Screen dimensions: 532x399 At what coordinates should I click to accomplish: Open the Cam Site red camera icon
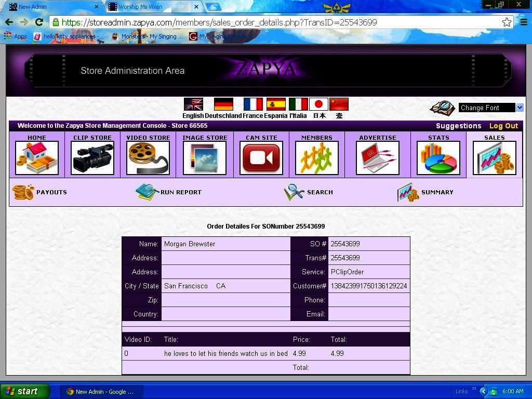[x=261, y=158]
